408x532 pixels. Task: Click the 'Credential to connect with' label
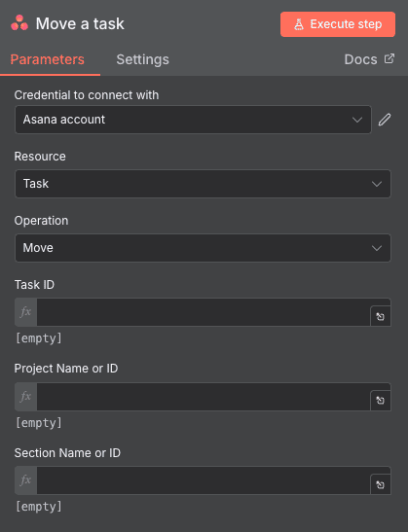87,95
